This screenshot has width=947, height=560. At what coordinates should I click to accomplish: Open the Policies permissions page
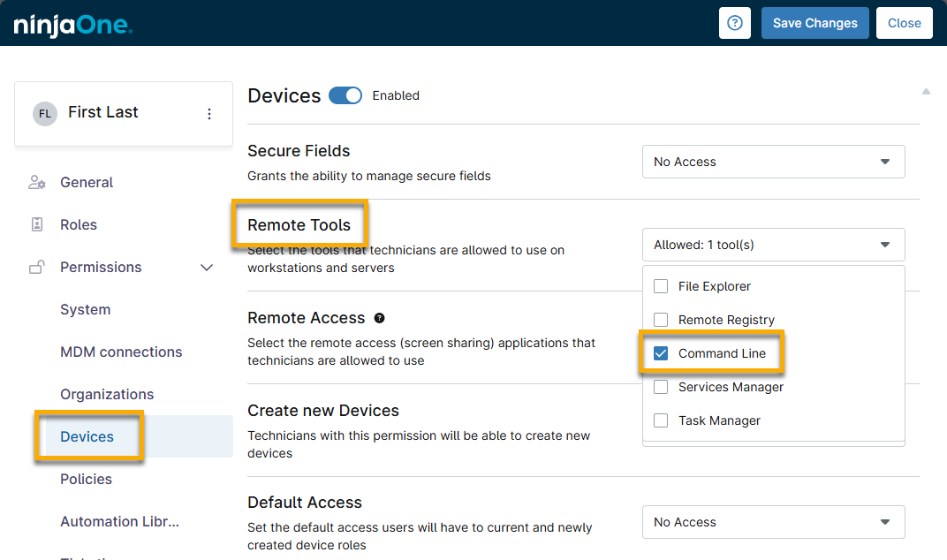click(x=86, y=480)
